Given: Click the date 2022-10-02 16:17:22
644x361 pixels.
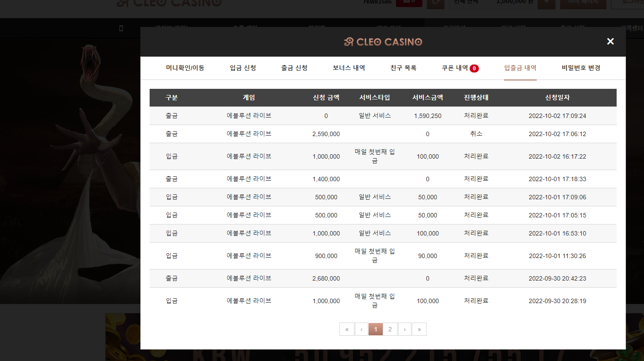Looking at the screenshot, I should click(557, 156).
